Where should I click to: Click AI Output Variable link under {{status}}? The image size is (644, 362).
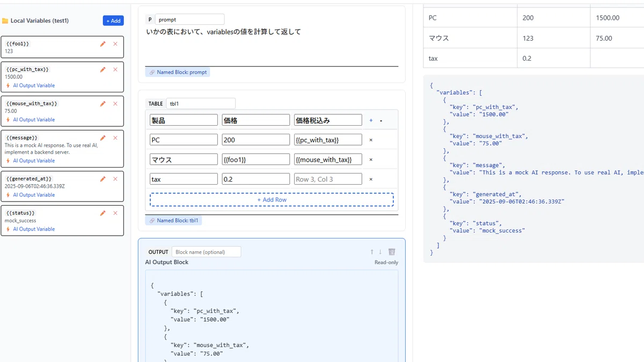(34, 229)
